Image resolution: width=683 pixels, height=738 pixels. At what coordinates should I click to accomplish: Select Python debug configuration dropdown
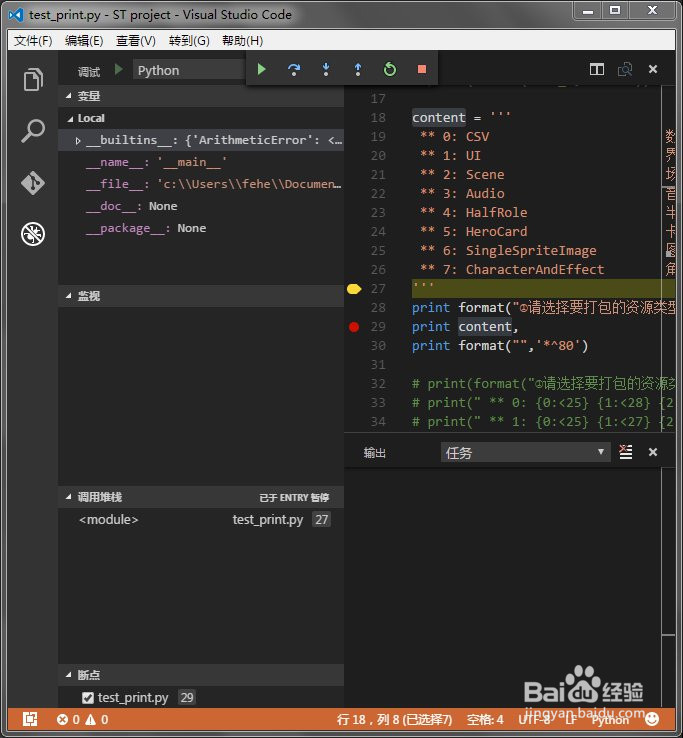pyautogui.click(x=189, y=70)
